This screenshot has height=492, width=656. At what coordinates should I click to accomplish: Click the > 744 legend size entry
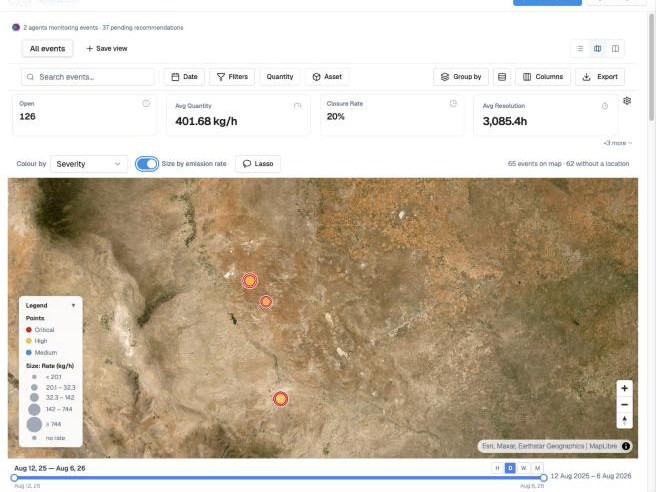[x=44, y=424]
